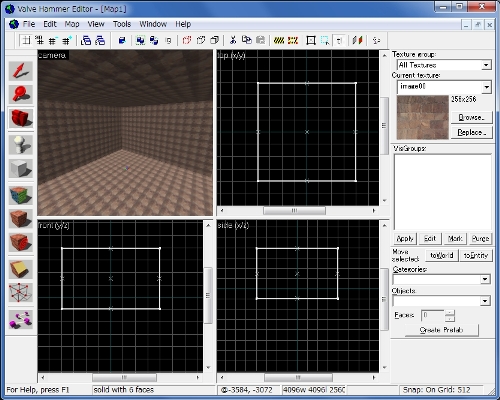Toggle the yellow striped Cordon state

click(279, 41)
